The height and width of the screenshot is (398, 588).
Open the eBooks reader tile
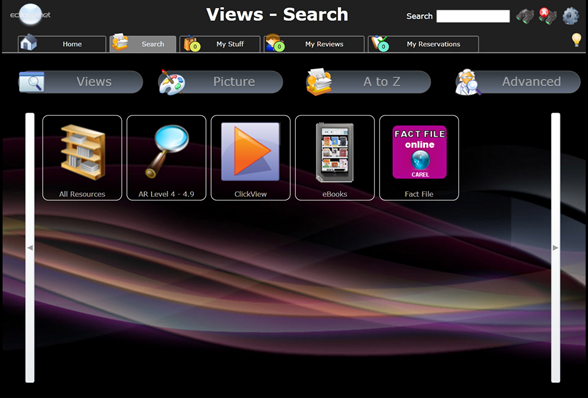coord(335,158)
